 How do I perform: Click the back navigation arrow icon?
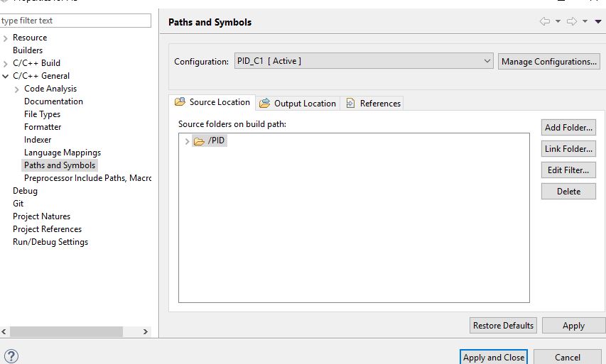[545, 22]
